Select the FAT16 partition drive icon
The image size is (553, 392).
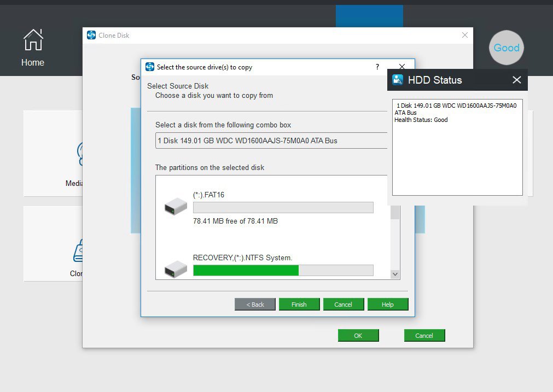tap(176, 207)
